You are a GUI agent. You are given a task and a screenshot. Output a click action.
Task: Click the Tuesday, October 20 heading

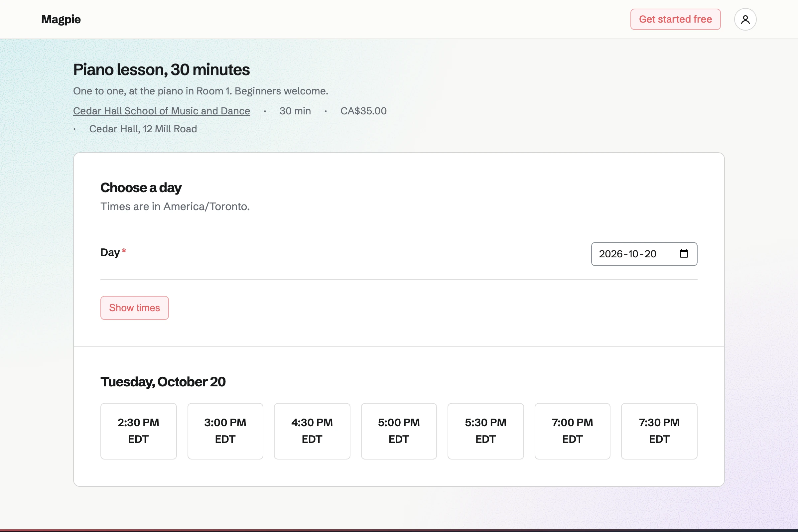click(163, 382)
